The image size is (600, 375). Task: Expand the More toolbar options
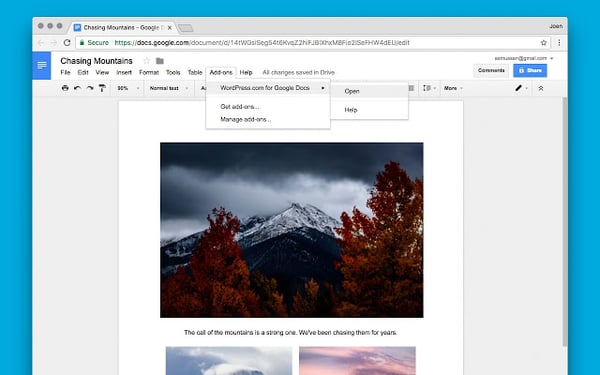click(453, 88)
